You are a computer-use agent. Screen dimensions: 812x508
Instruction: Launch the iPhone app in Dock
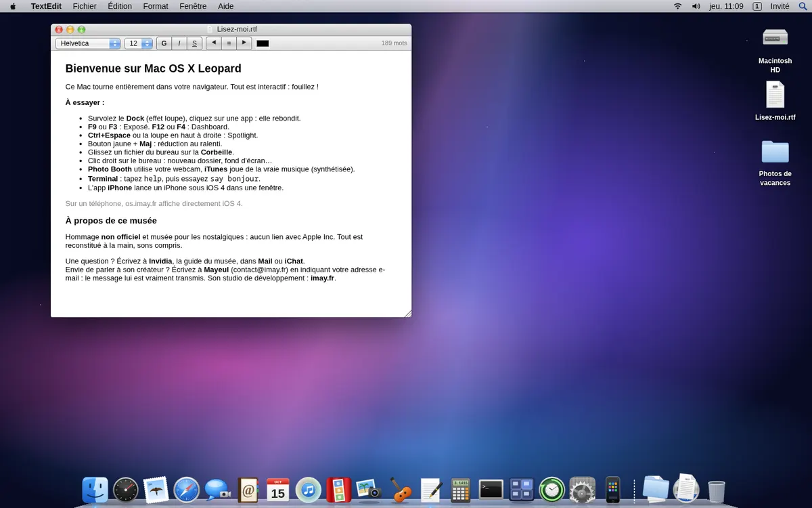(613, 490)
